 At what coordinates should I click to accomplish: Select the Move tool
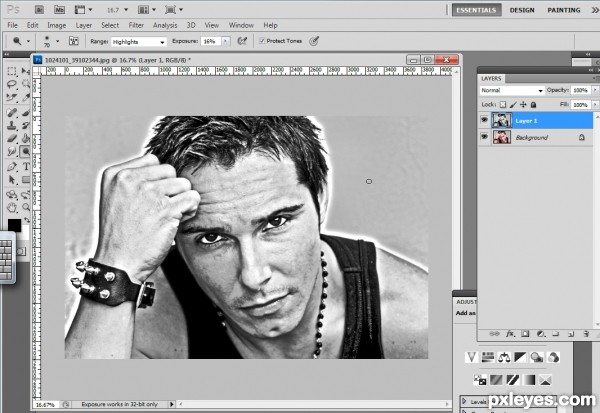point(26,71)
